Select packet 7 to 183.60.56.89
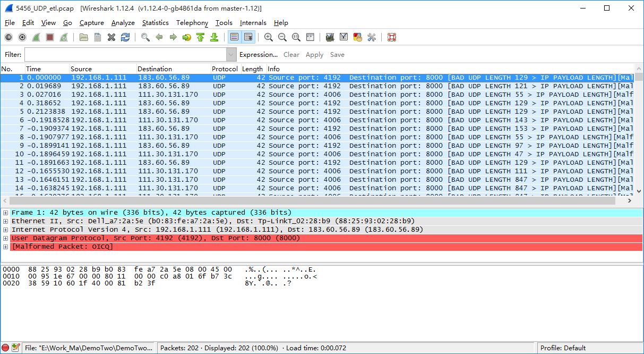 pyautogui.click(x=317, y=129)
